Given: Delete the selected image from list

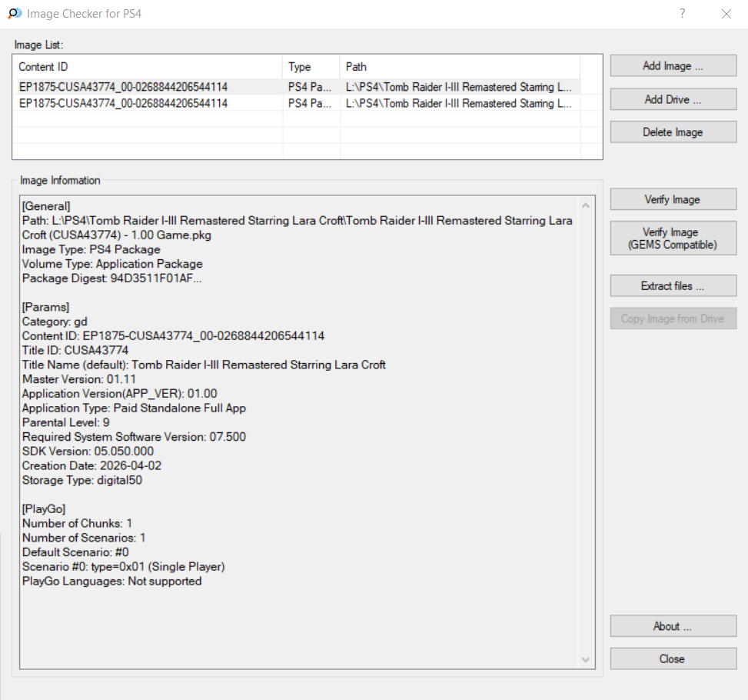Looking at the screenshot, I should coord(673,132).
